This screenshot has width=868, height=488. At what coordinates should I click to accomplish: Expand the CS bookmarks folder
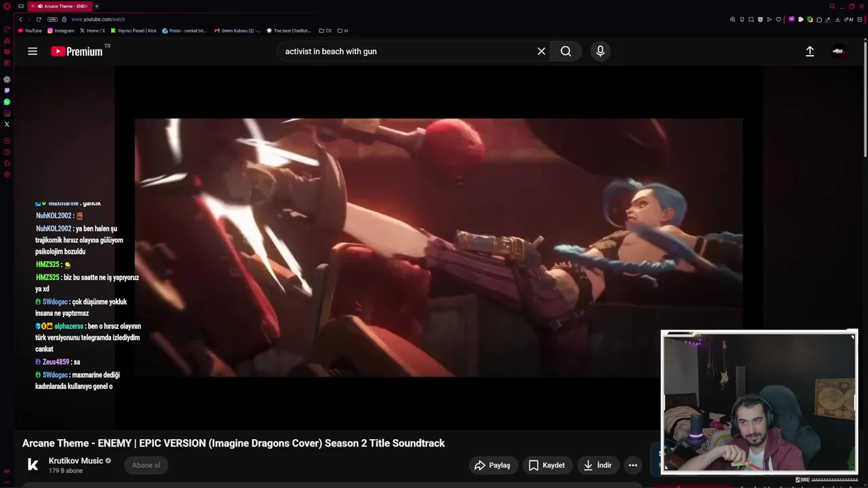[x=325, y=30]
